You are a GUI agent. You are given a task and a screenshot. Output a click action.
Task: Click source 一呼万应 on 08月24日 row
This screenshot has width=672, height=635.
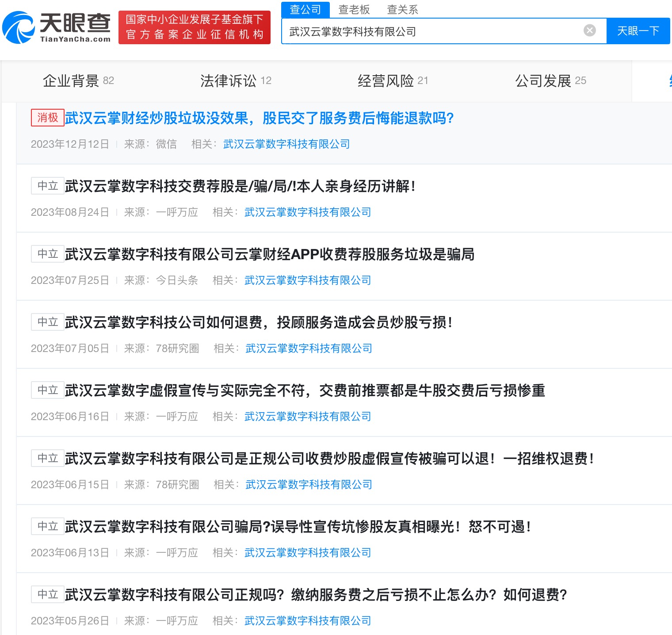coord(177,212)
